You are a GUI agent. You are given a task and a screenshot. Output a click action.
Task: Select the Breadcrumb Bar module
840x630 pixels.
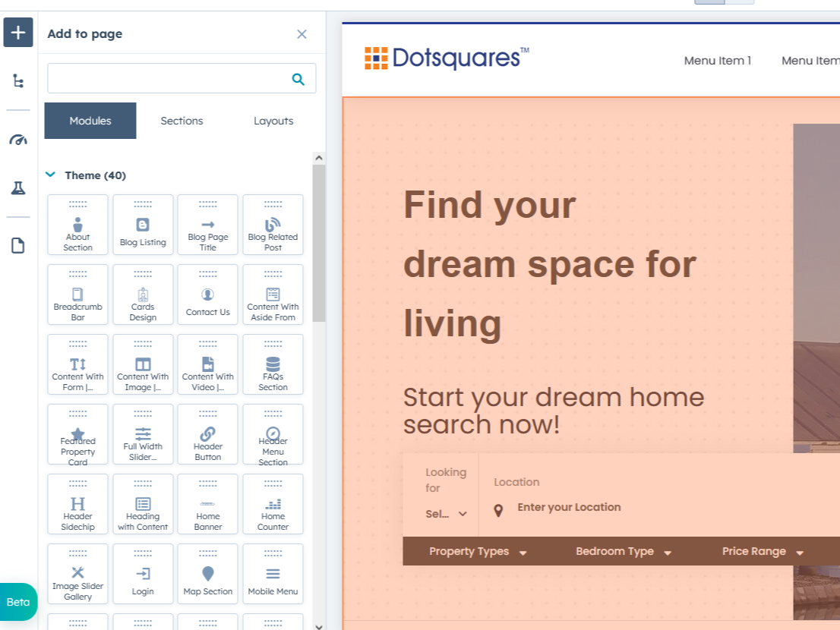pos(77,295)
